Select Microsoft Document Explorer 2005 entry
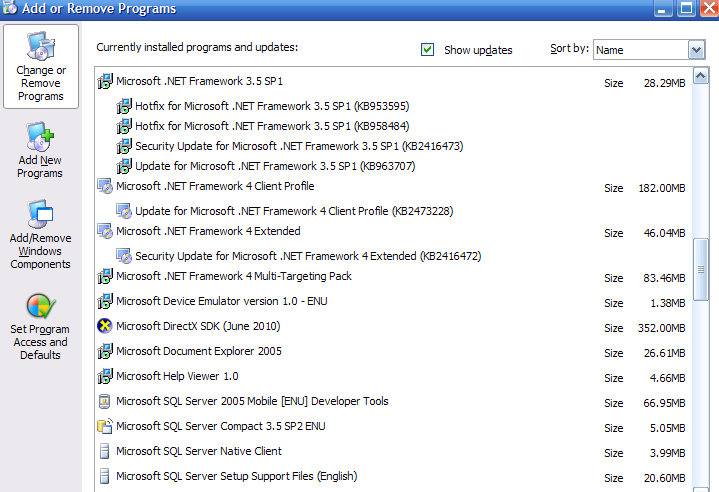Screen dimensions: 719x492 tap(199, 351)
